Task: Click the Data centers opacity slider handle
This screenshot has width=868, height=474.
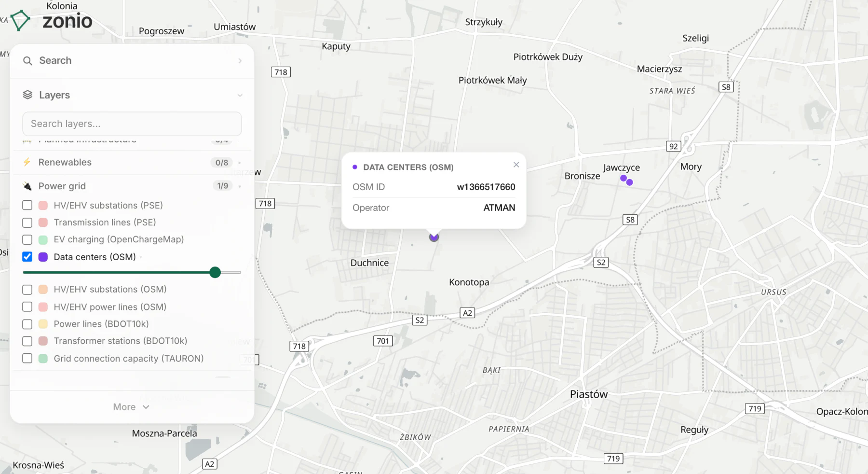Action: [215, 272]
